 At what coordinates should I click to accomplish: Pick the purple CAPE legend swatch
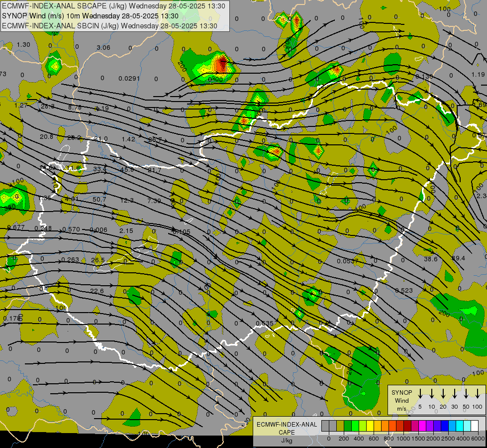[430, 426]
